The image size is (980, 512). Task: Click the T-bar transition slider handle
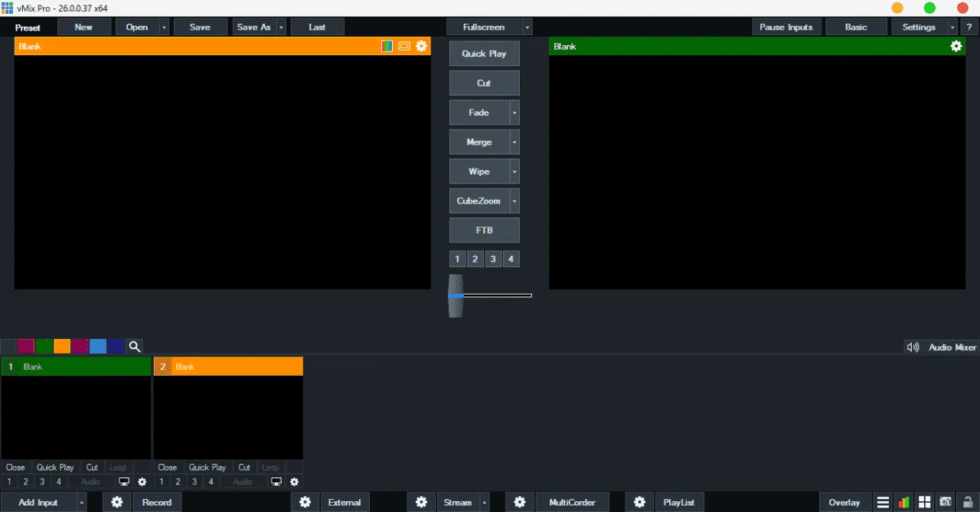pos(456,295)
